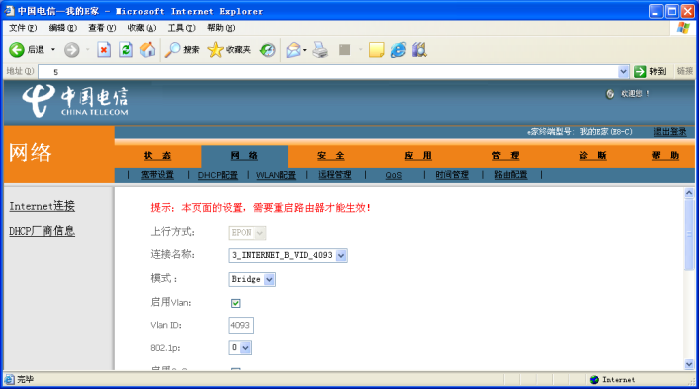This screenshot has width=699, height=389.
Task: Click the vertical scrollbar thumb
Action: coord(689,234)
